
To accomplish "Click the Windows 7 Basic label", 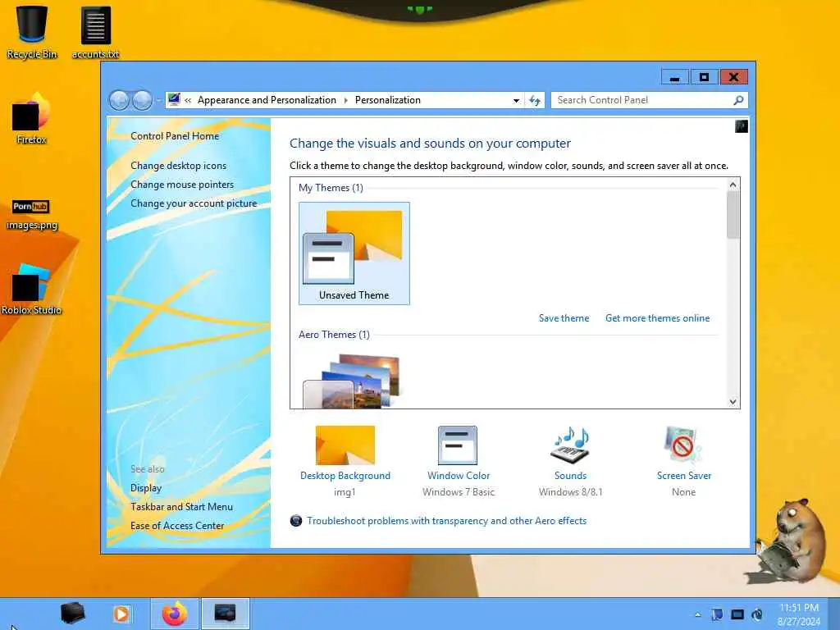I will [459, 492].
